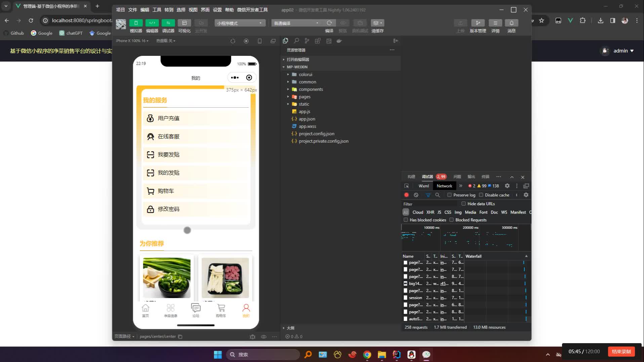Open Chrome downloads icon
Viewport: 644px width, 362px height.
601,21
